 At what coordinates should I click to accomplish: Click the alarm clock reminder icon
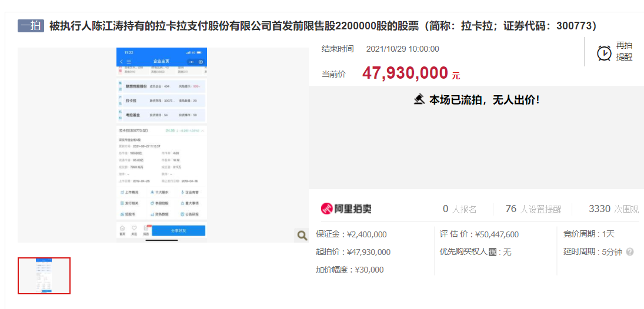[x=604, y=53]
